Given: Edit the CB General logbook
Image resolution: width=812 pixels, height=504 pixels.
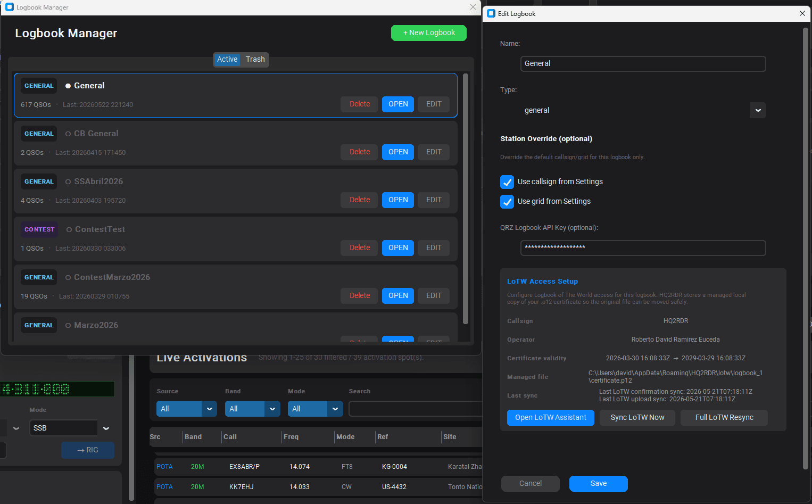Looking at the screenshot, I should pyautogui.click(x=434, y=152).
